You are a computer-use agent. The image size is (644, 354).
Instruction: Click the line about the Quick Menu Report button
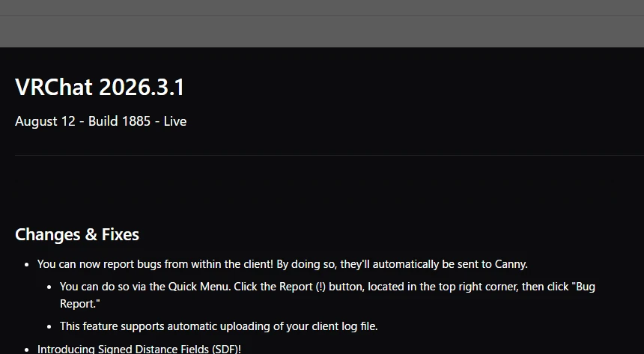pos(327,295)
